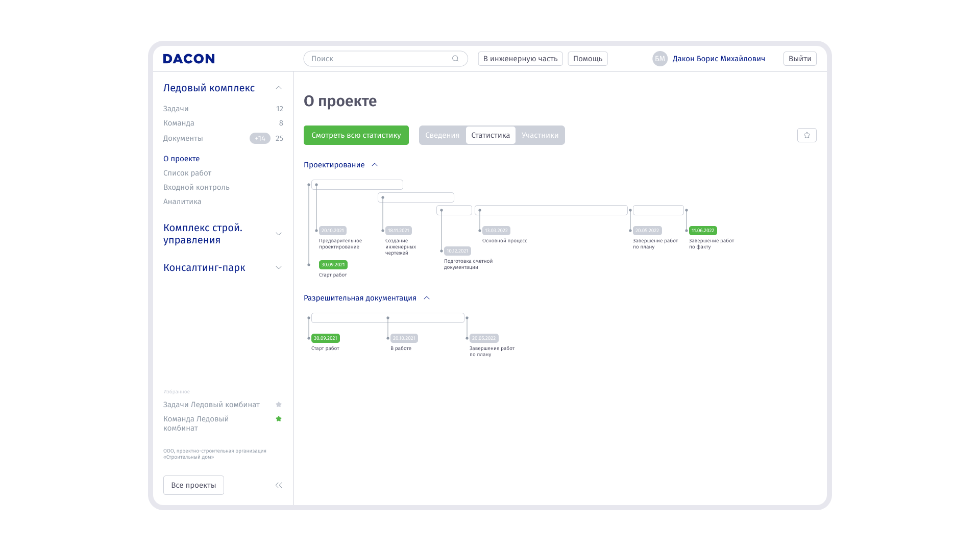Toggle gray star for Задачи Ледовый комбинат
The width and height of the screenshot is (980, 551).
point(279,405)
